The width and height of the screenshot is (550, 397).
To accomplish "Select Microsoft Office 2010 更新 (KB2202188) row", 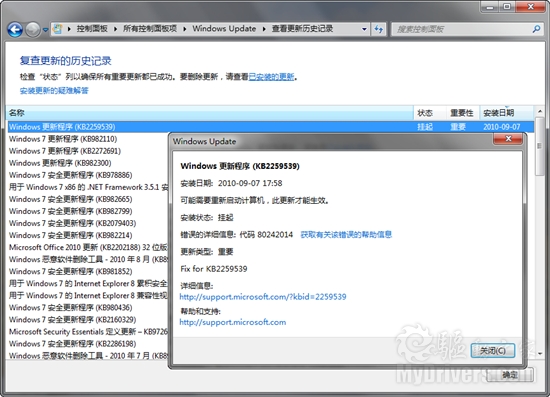I will [88, 247].
